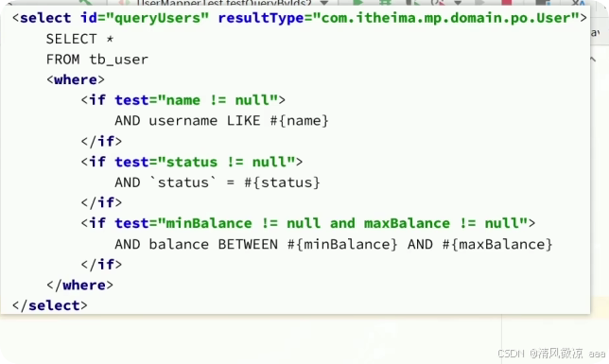609x364 pixels.
Task: Click the "com.itheima.mp.domain.po.User" resultType value
Action: [x=446, y=18]
